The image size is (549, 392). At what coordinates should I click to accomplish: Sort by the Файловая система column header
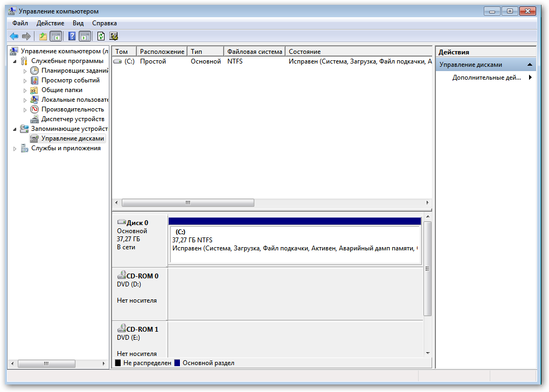[x=254, y=52]
